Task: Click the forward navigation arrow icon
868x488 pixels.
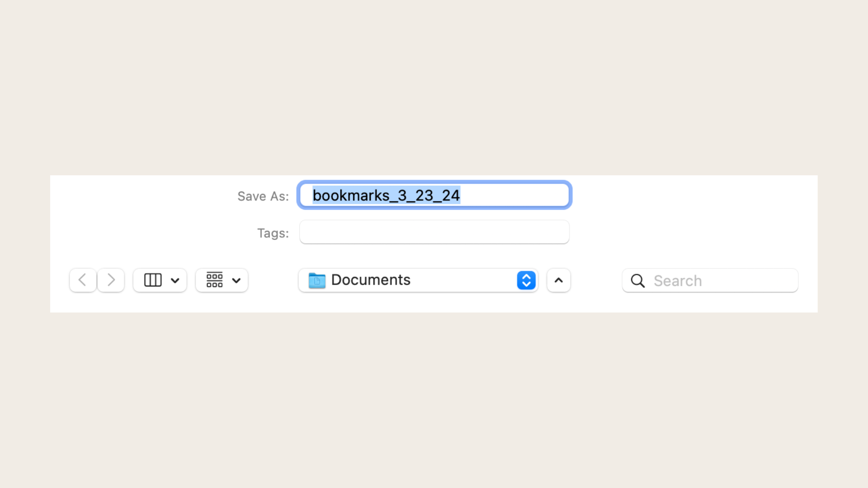Action: click(x=111, y=280)
